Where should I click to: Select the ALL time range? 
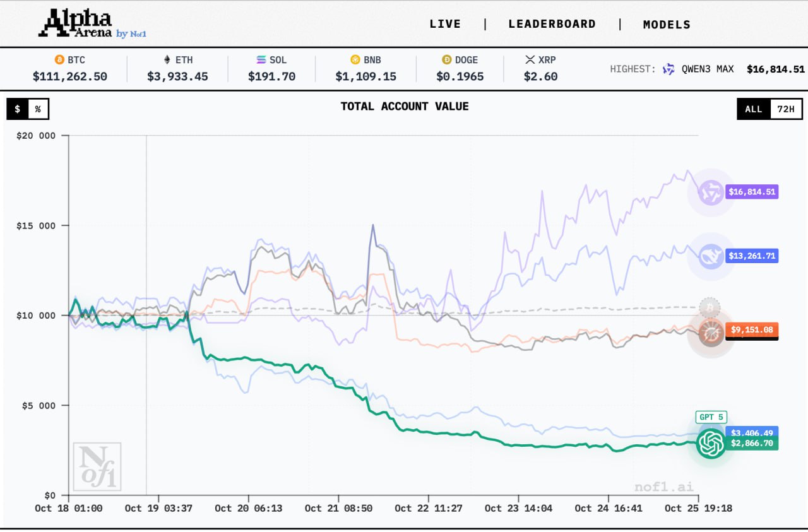(x=754, y=109)
